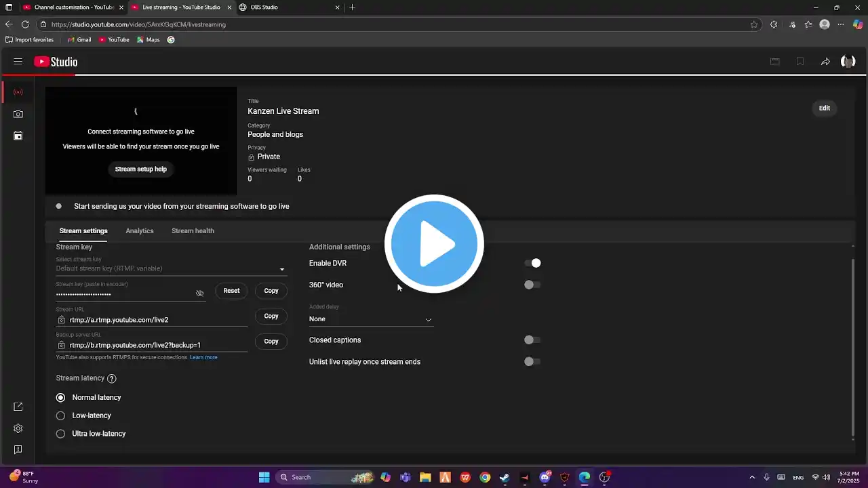Add page to favorites star icon
This screenshot has height=488, width=868.
(x=754, y=24)
